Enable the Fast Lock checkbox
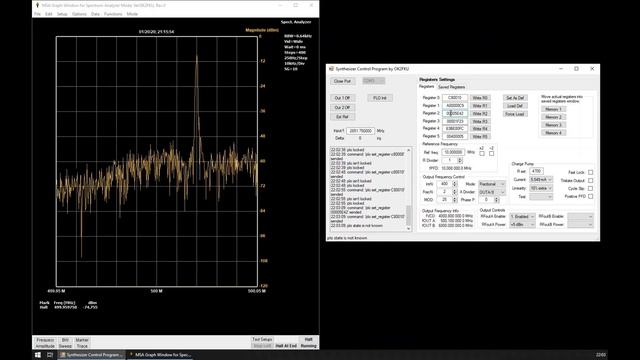The height and width of the screenshot is (360, 640). [591, 172]
